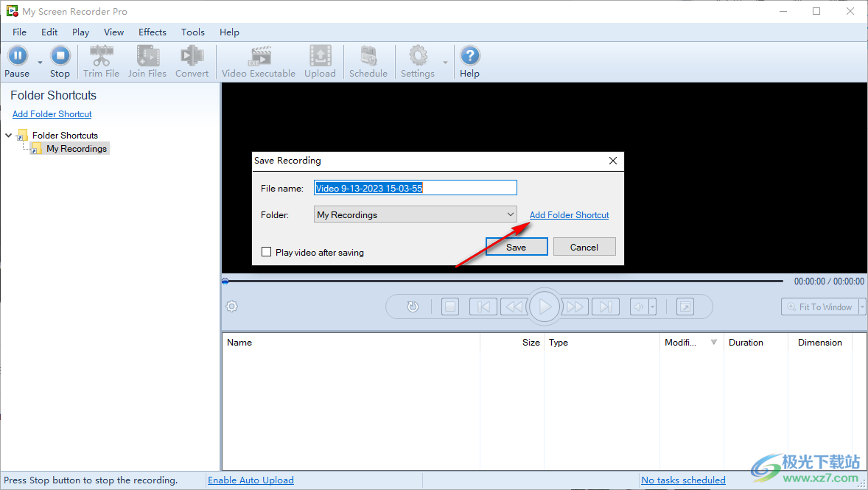
Task: Open the Folder dropdown in Save Recording dialog
Action: [512, 214]
